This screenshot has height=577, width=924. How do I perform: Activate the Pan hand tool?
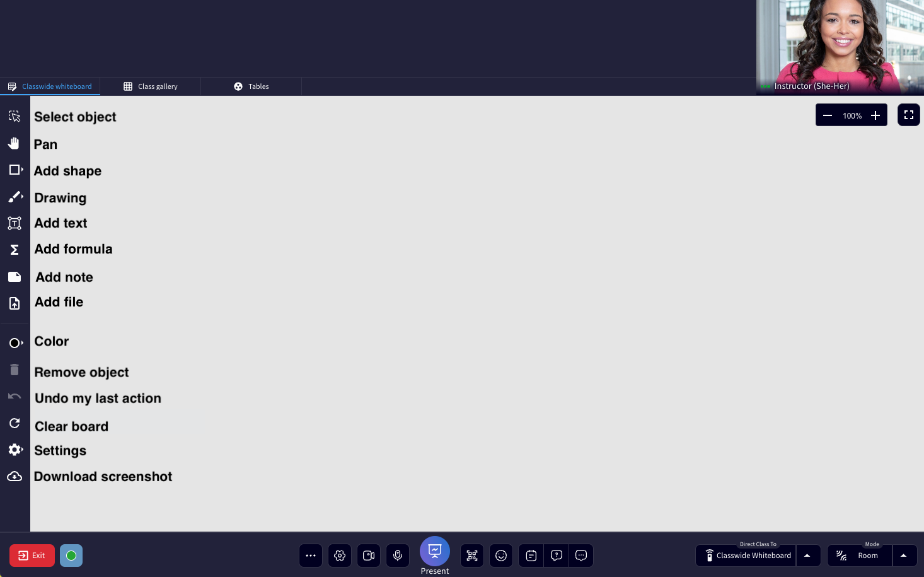point(14,143)
